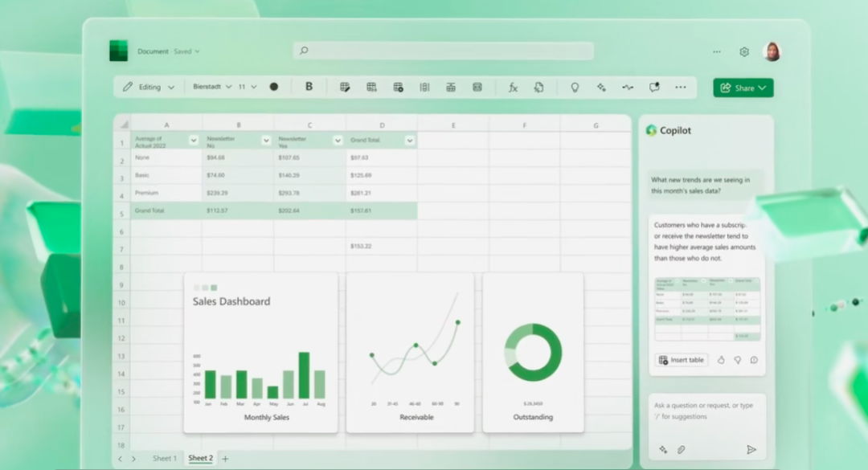The height and width of the screenshot is (470, 868).
Task: Click cell with value $140.29
Action: pyautogui.click(x=310, y=175)
